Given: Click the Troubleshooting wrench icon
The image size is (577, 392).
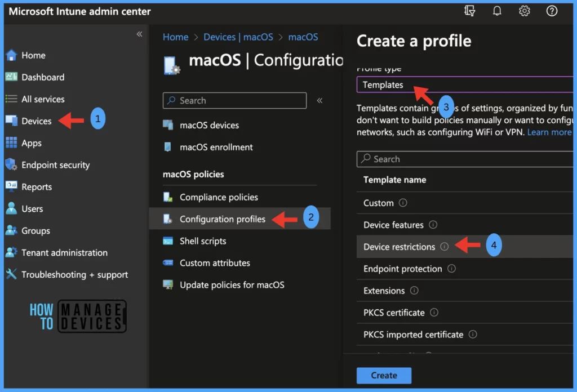Looking at the screenshot, I should tap(11, 274).
